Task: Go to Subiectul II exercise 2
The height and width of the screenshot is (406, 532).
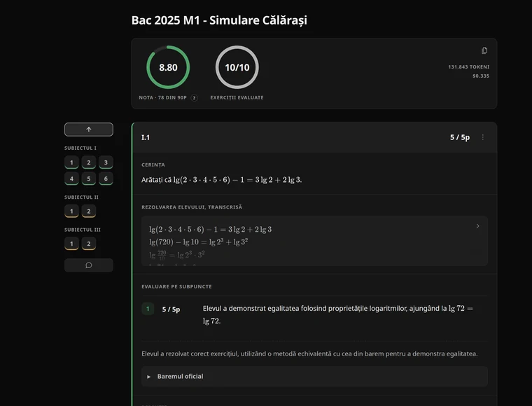Action: point(89,211)
